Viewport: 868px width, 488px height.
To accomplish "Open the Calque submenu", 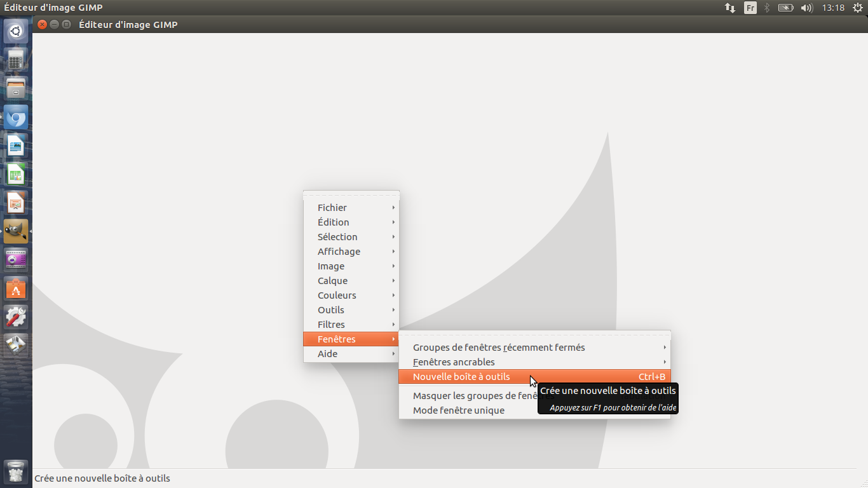I will click(351, 281).
